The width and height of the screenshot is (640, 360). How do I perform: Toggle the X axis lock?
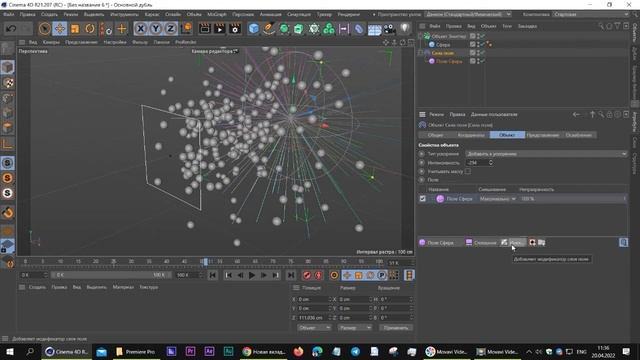click(x=141, y=29)
